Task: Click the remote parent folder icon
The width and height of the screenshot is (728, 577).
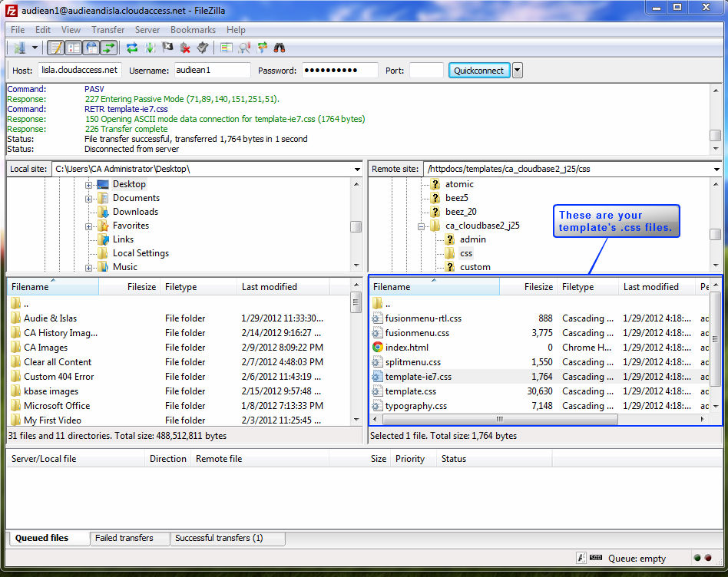Action: click(378, 303)
